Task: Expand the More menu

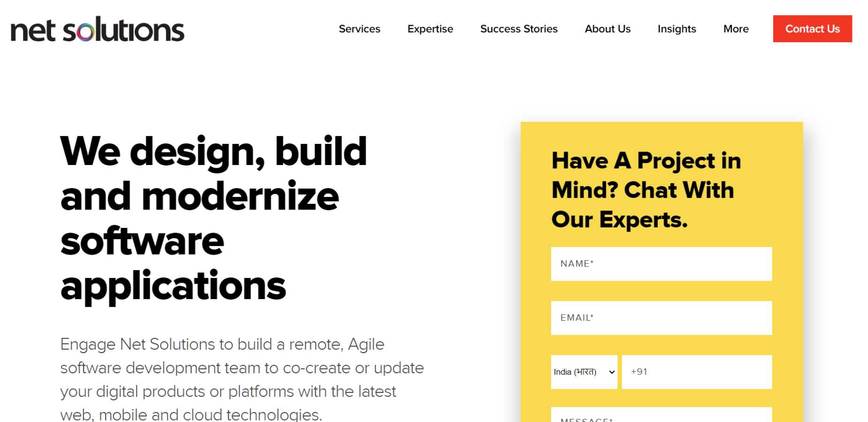Action: pyautogui.click(x=735, y=29)
